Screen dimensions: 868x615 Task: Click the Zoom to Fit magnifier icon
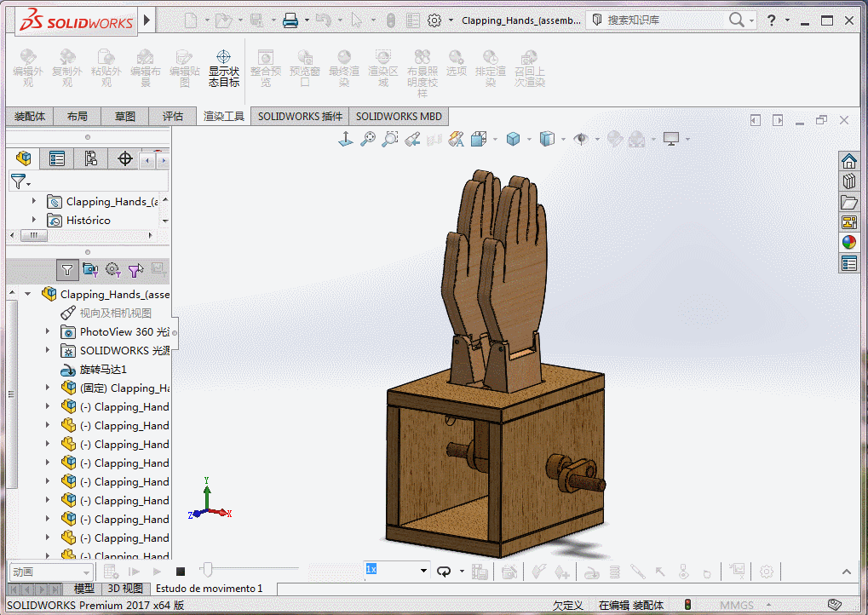[x=368, y=139]
